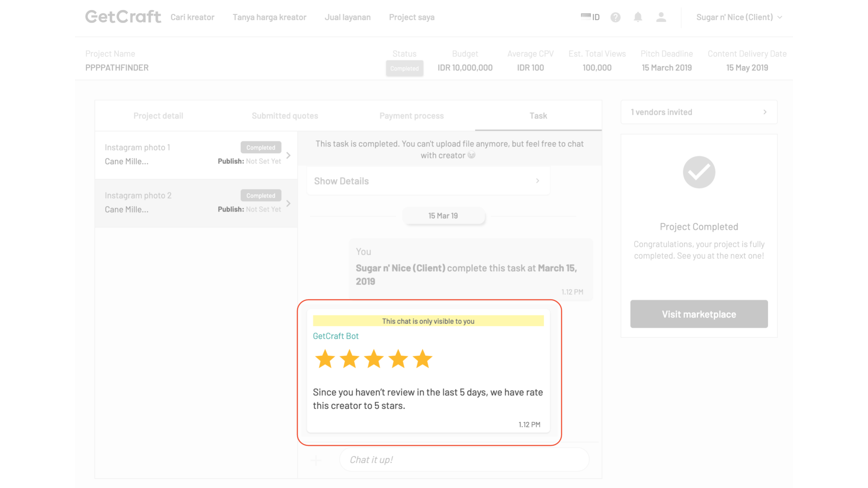Open Instagram photo 1 task chevron
Screen dimensions: 868x488
click(x=288, y=155)
